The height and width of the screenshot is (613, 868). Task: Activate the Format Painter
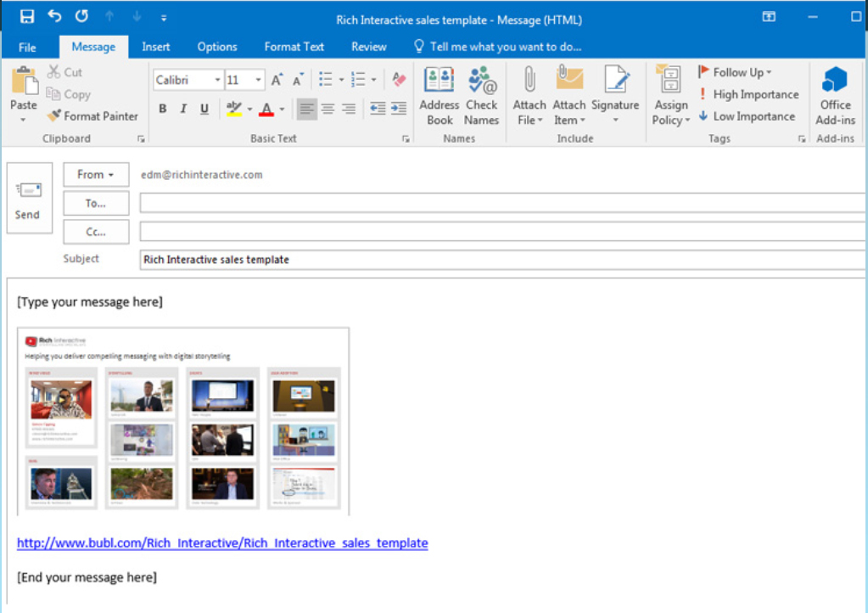[x=92, y=116]
